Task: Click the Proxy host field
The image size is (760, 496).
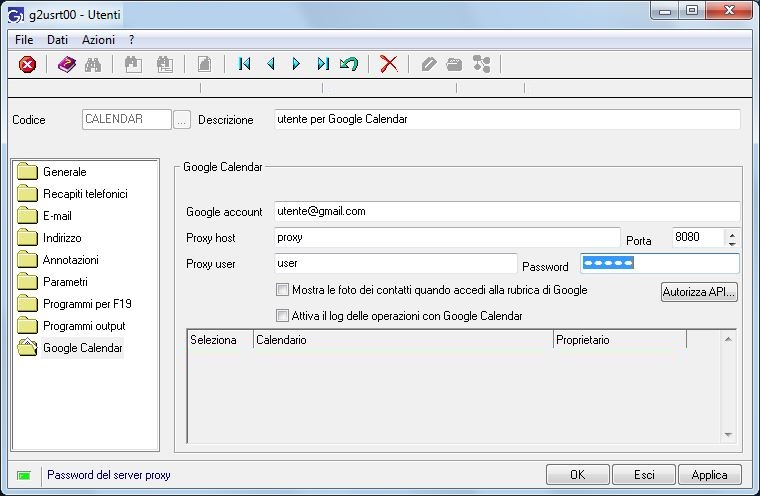Action: [x=447, y=238]
